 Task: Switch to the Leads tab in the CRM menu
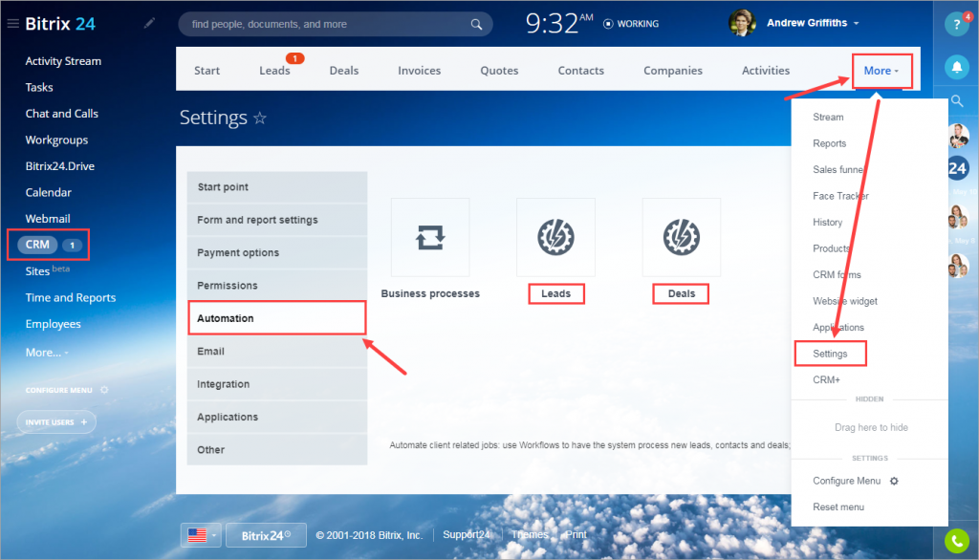(x=274, y=71)
